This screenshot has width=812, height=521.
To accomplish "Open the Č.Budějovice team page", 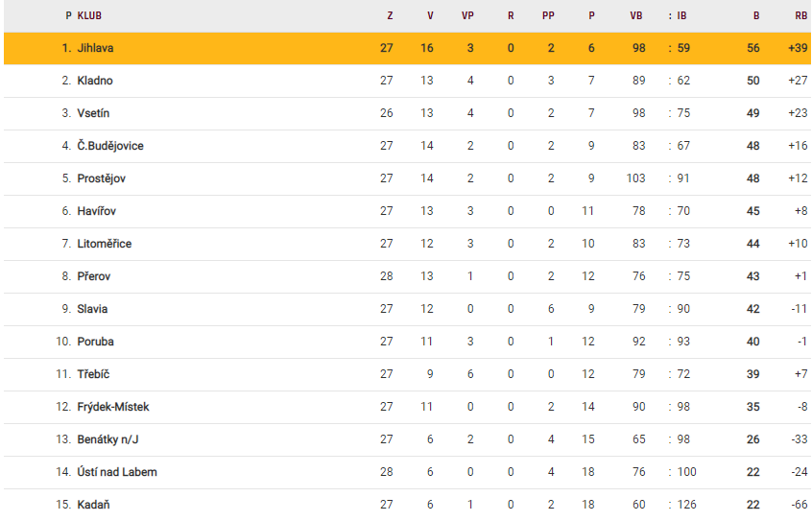I will 110,146.
